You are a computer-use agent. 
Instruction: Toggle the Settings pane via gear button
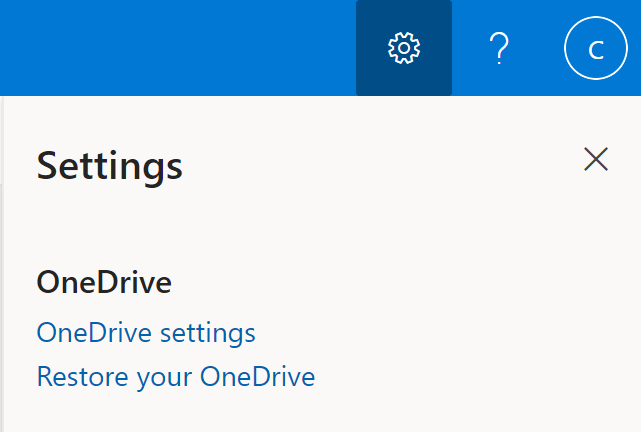coord(404,48)
